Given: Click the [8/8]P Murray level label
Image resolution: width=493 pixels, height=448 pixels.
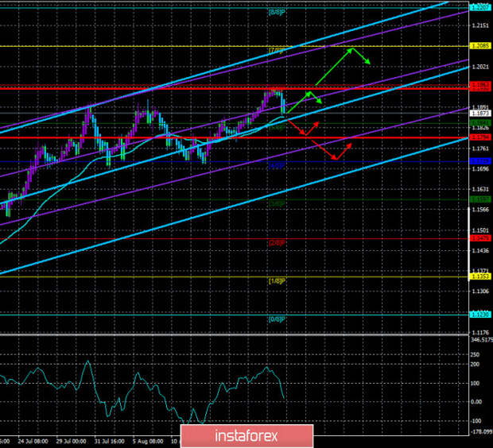Looking at the screenshot, I should 277,12.
